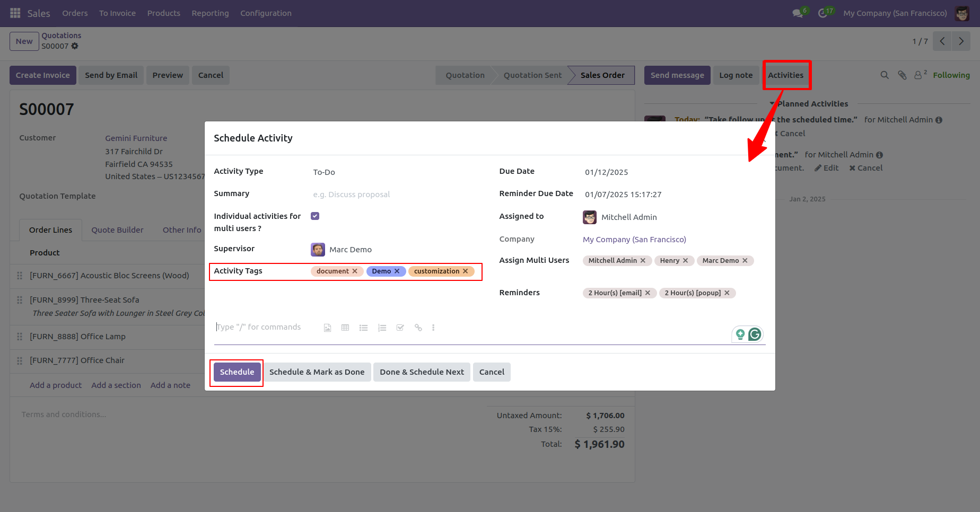The width and height of the screenshot is (980, 512).
Task: Open the Supervisor Marc Demo dropdown
Action: 396,250
